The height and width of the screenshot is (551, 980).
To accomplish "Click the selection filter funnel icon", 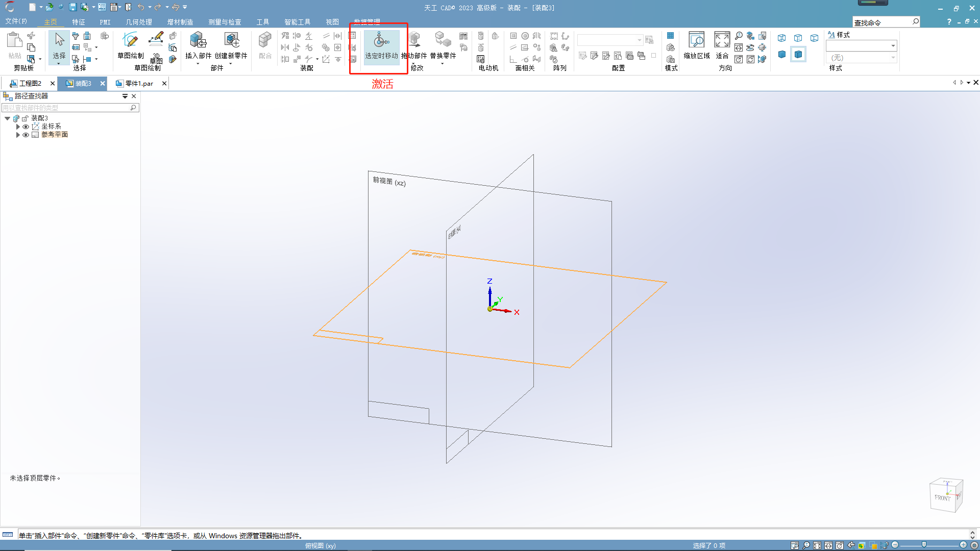I will [76, 36].
